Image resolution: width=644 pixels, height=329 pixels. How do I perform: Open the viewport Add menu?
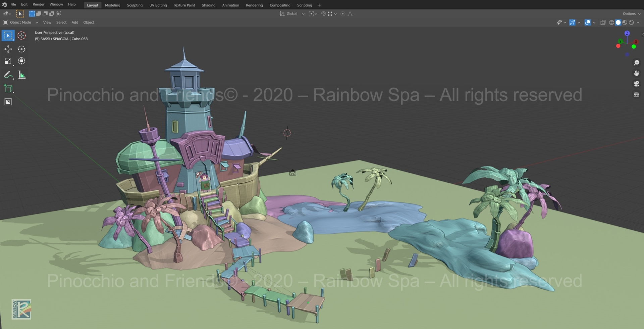point(75,22)
